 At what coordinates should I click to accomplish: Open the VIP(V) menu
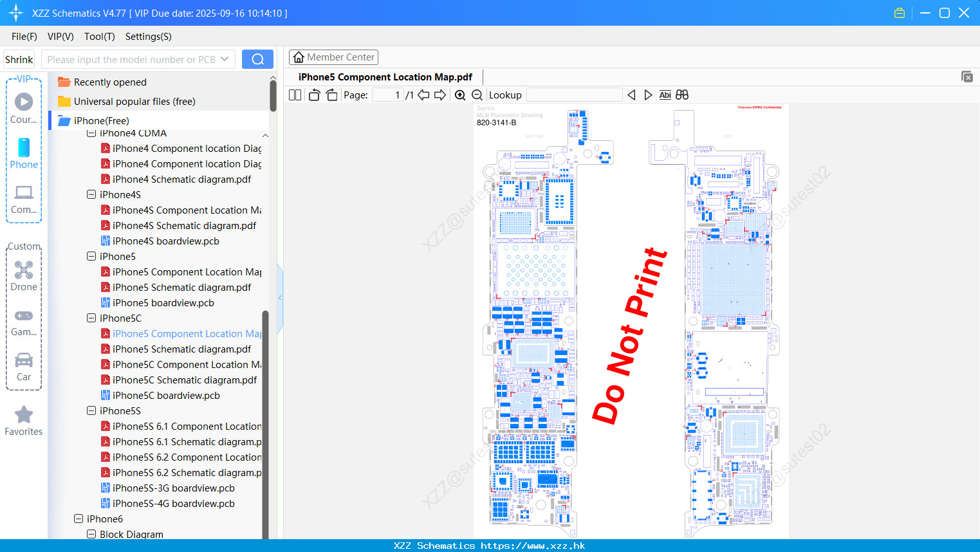point(60,37)
